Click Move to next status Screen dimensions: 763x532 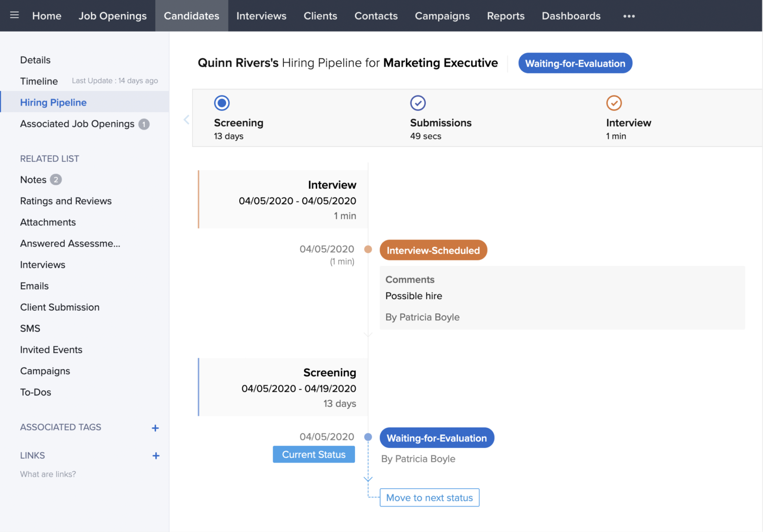(429, 497)
